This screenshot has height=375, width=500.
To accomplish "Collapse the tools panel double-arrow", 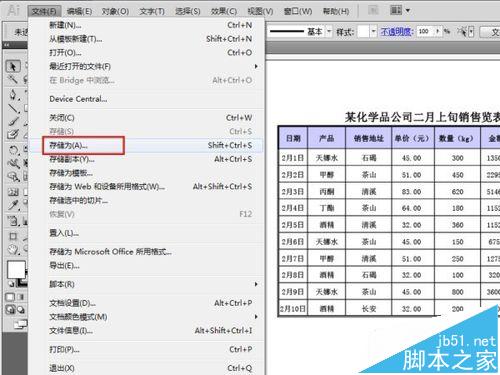I will point(7,45).
